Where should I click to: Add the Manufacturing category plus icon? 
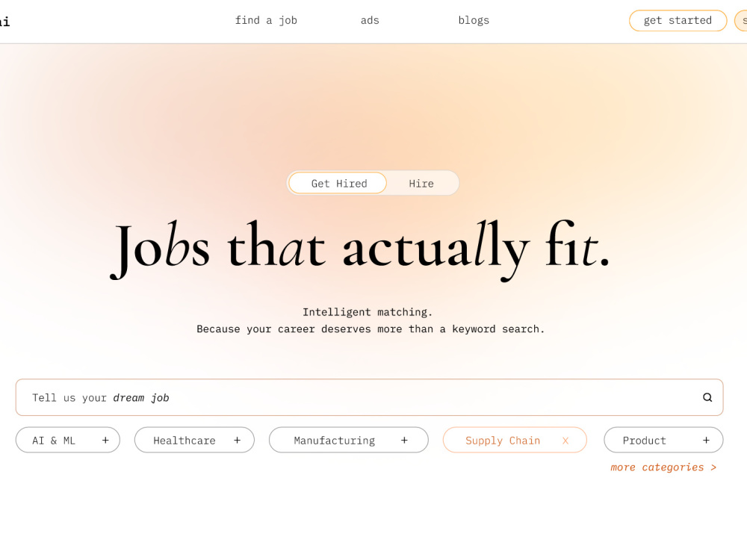click(404, 441)
